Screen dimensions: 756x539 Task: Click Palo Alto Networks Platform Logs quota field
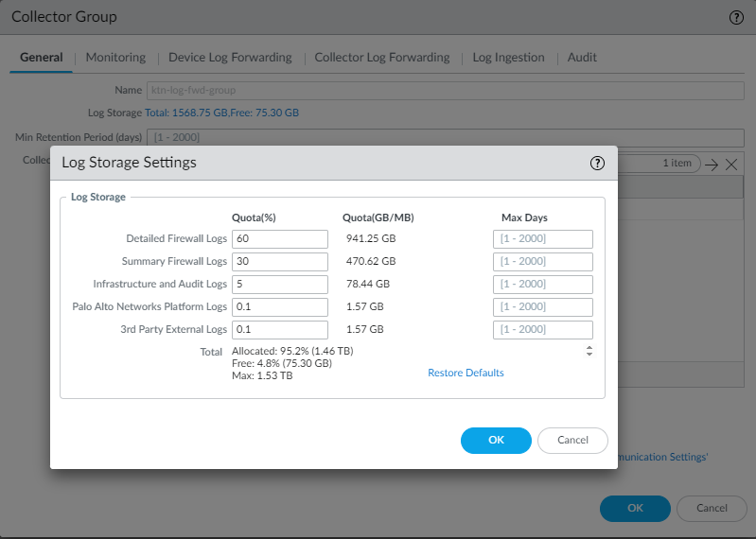coord(279,307)
